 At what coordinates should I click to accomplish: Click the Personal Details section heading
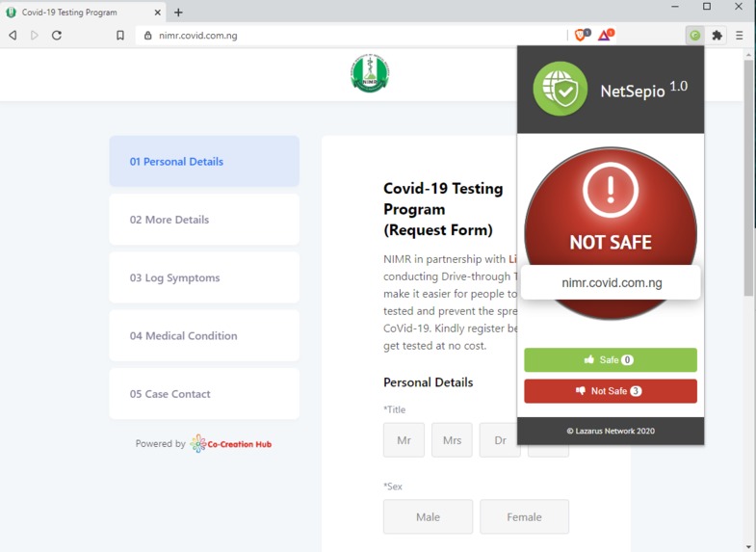pyautogui.click(x=429, y=382)
